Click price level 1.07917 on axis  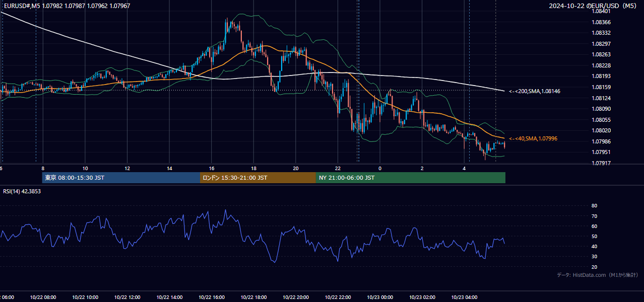point(602,163)
